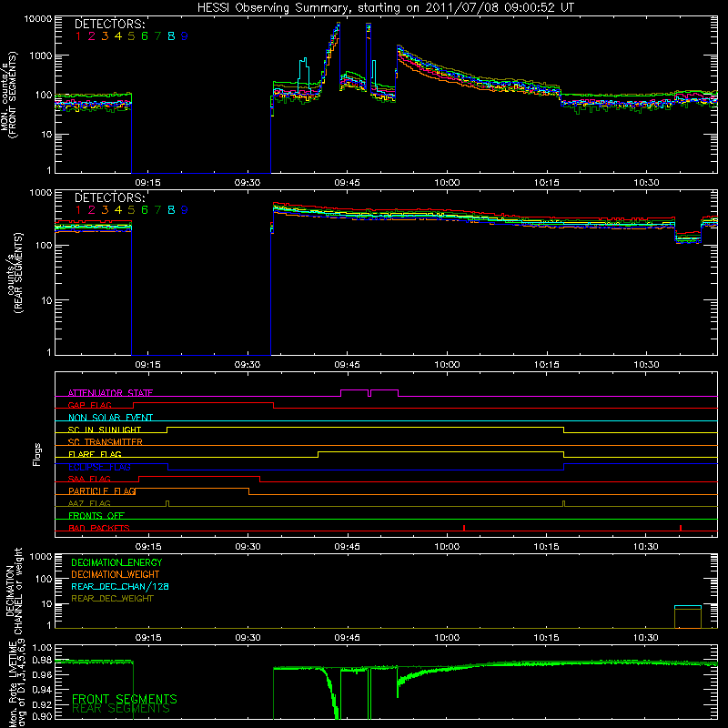Screen dimensions: 728x728
Task: Click the 10000 y-axis value on front segments plot
Action: (38, 19)
